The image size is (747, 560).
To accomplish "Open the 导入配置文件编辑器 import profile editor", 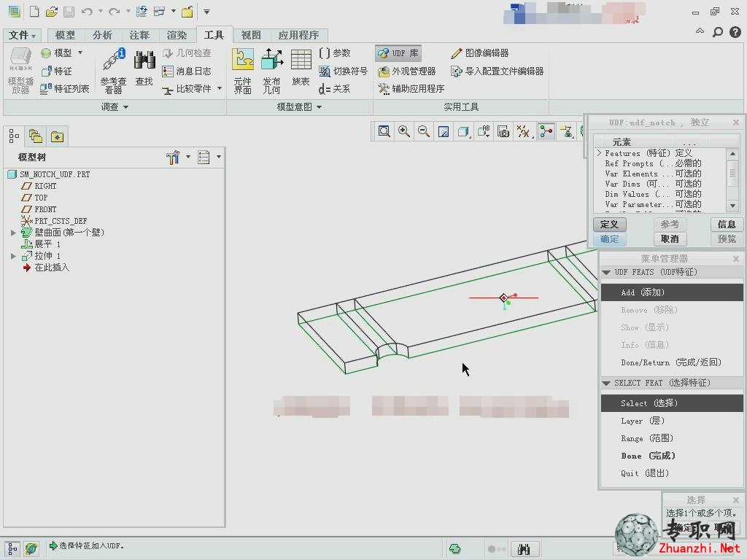I will [x=497, y=71].
